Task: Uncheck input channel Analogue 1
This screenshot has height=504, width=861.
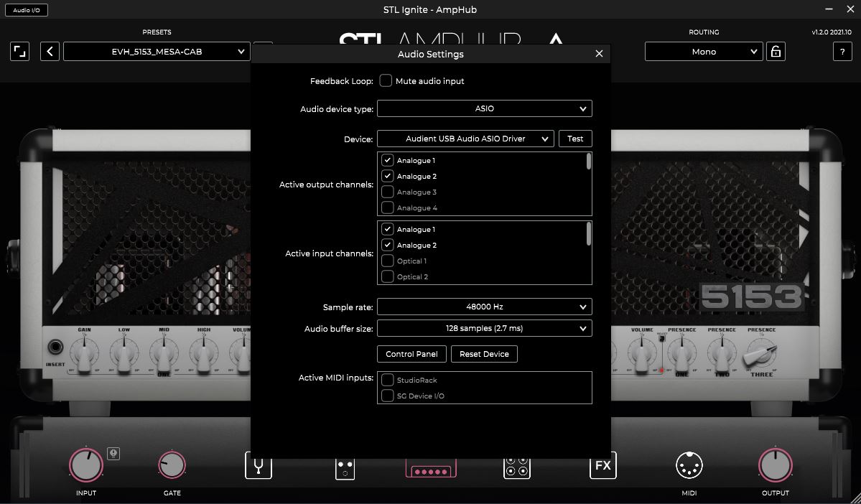Action: click(x=387, y=230)
